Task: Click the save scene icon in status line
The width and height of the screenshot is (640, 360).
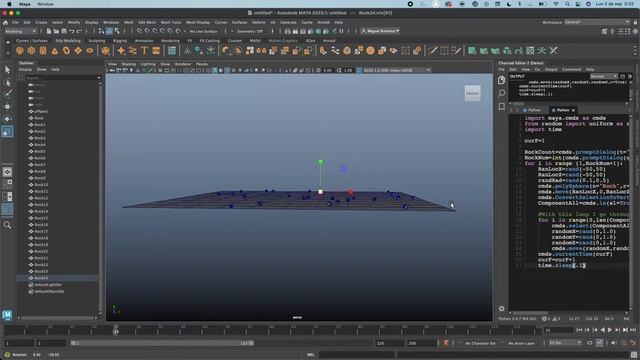Action: (x=64, y=31)
